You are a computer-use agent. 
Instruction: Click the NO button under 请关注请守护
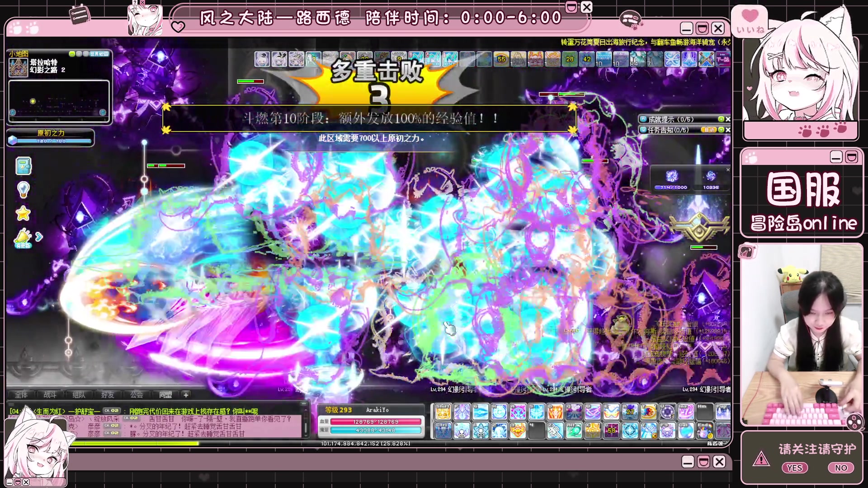tap(841, 468)
